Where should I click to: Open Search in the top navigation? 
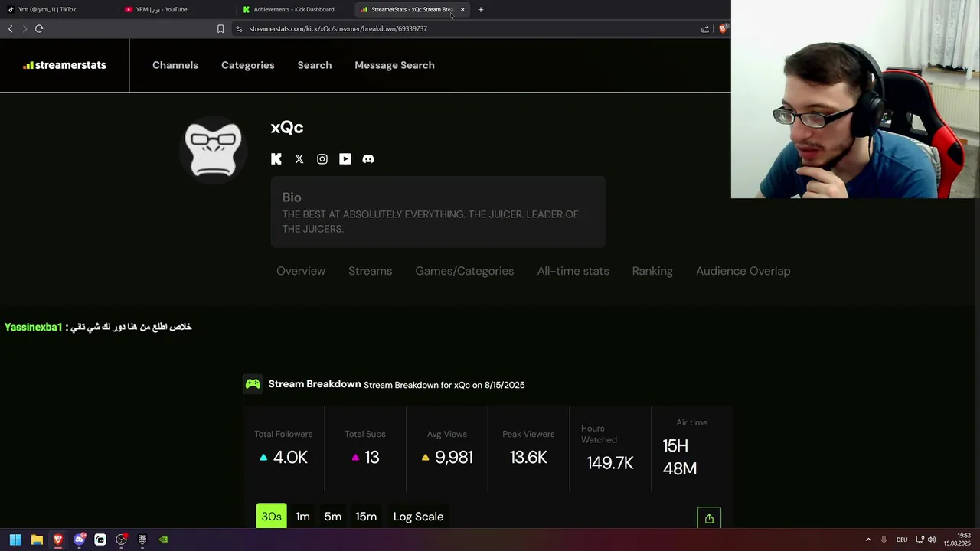(x=315, y=65)
